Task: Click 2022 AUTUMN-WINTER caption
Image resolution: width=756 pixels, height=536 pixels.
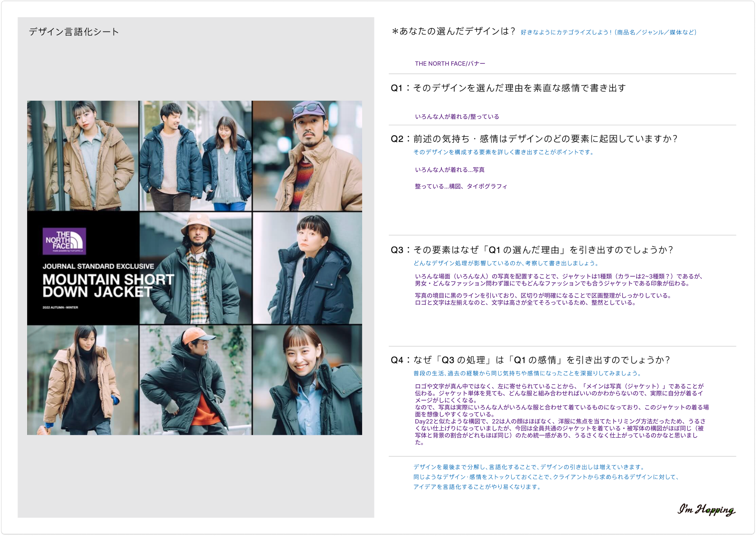Action: point(60,308)
